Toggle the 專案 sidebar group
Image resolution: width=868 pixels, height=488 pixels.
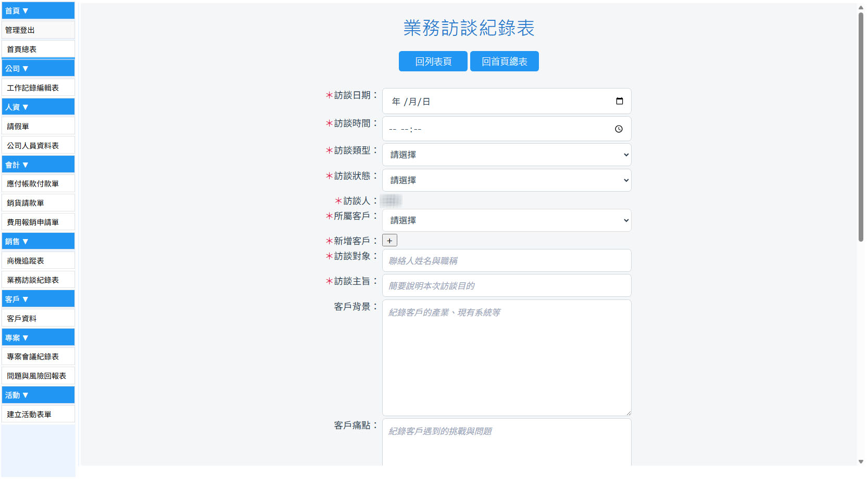click(x=38, y=337)
